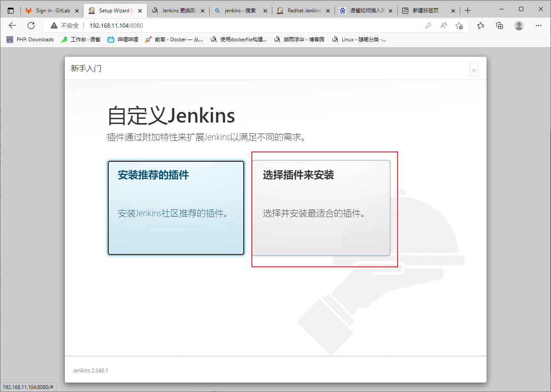Open the browser profile avatar
This screenshot has height=392, width=551.
[519, 26]
